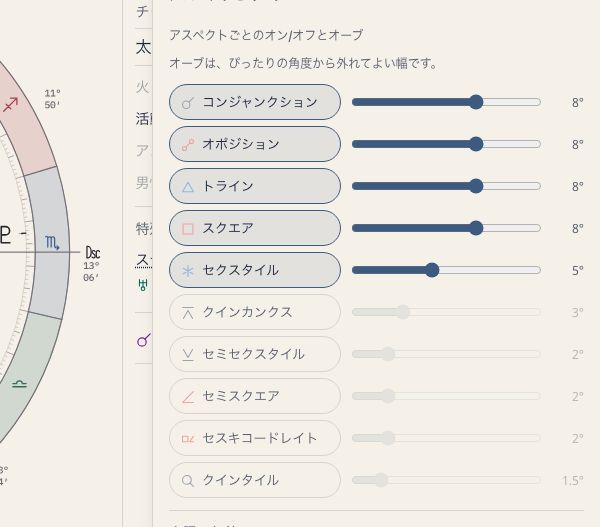Turn on the セミスクエア aspect
This screenshot has width=600, height=527.
(x=255, y=396)
